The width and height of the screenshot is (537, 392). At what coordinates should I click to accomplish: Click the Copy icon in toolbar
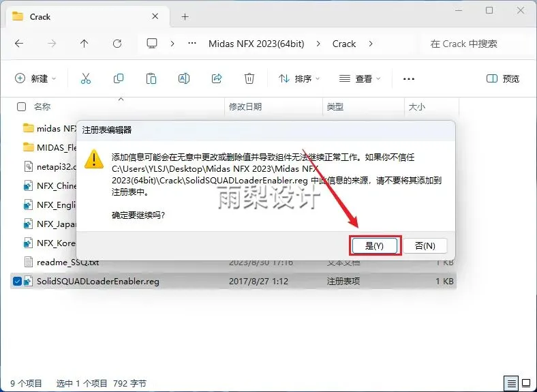point(118,78)
